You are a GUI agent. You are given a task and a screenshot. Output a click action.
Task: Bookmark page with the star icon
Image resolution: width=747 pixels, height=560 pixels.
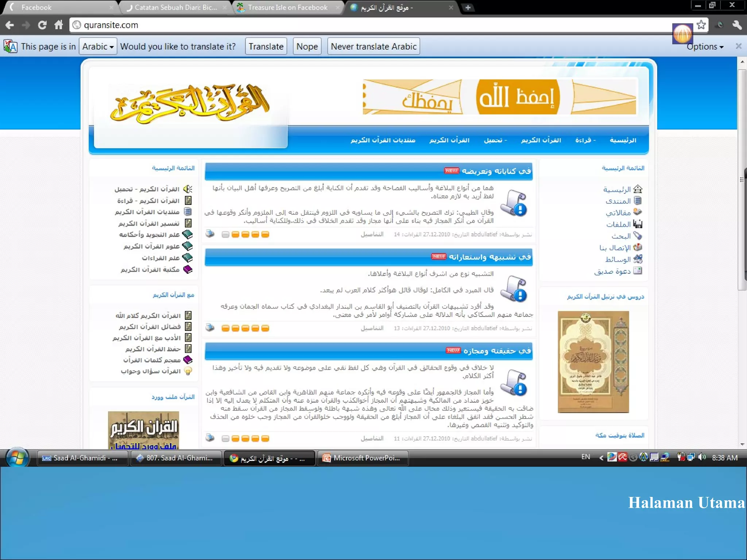coord(701,25)
